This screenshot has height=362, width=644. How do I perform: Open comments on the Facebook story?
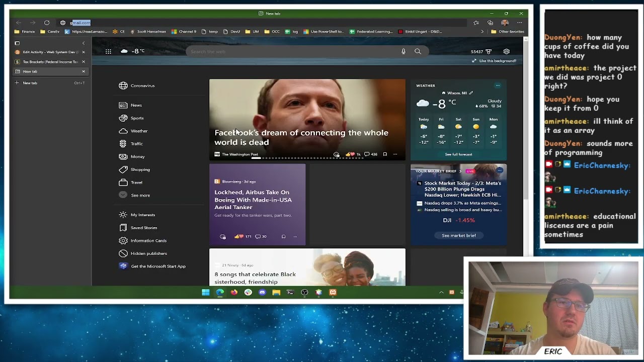(x=371, y=154)
